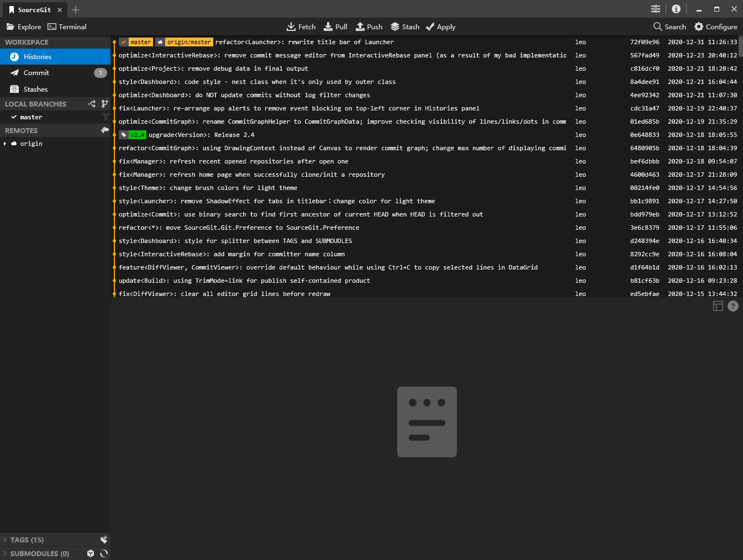
Task: Open repository Configure settings
Action: (x=716, y=27)
